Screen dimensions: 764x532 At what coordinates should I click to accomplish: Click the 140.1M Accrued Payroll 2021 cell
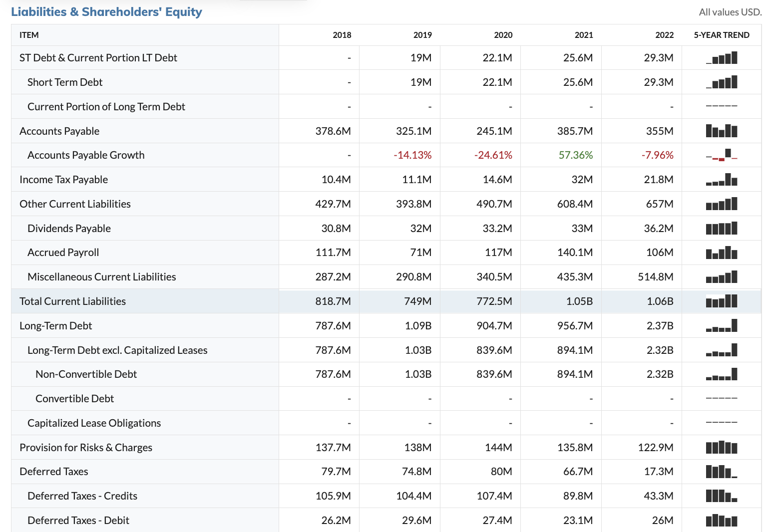click(x=575, y=253)
